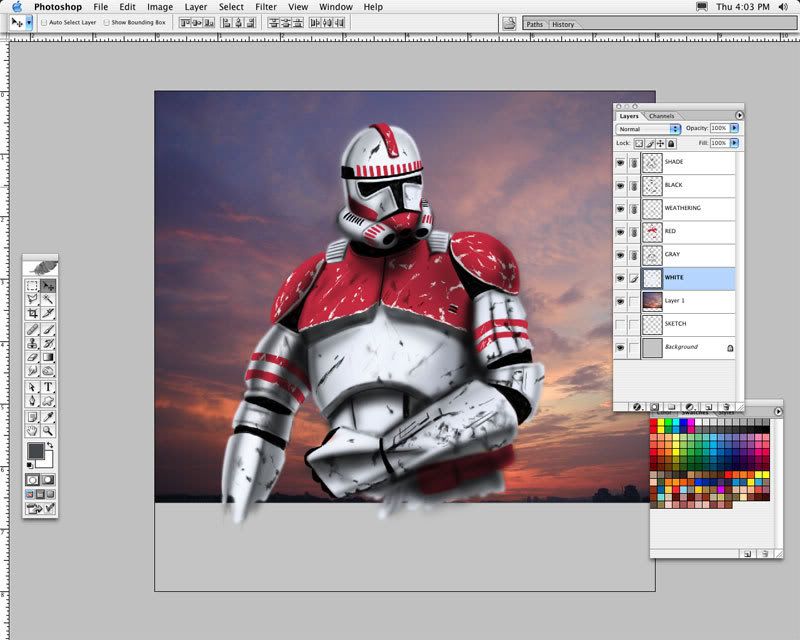Switch to the History tab

pyautogui.click(x=563, y=24)
